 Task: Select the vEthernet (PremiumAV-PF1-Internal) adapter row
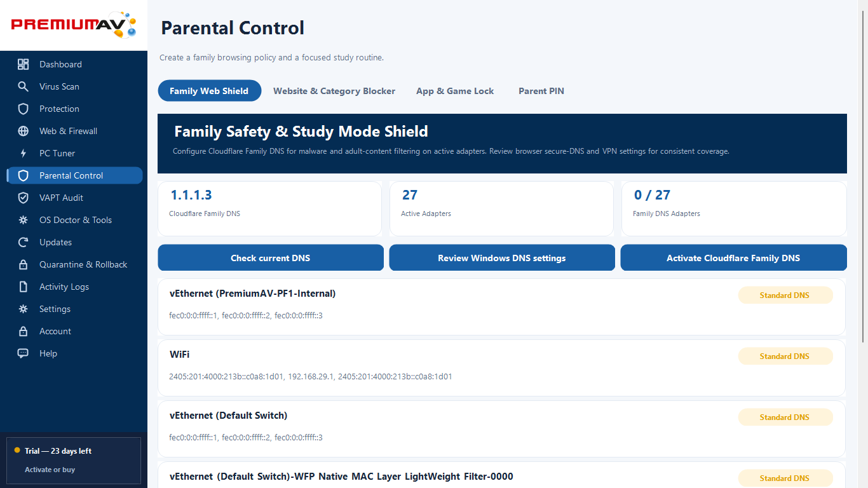pos(501,306)
